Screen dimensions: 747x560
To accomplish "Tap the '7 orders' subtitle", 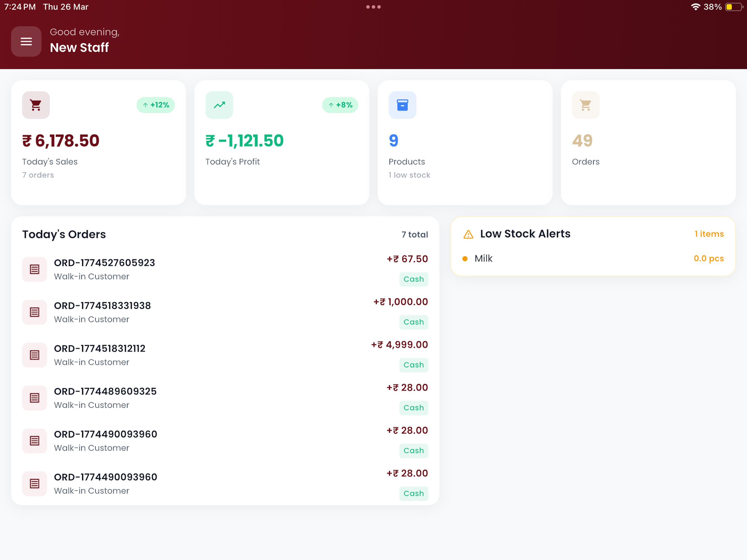I will click(38, 175).
